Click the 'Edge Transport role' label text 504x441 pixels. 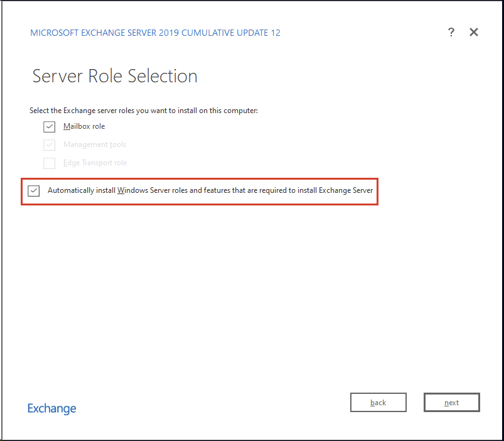pyautogui.click(x=95, y=163)
